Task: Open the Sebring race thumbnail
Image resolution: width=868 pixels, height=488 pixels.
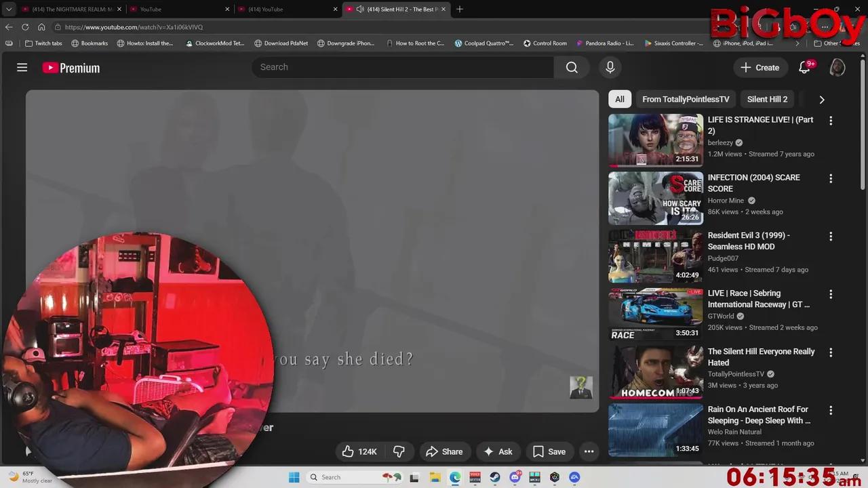Action: [x=656, y=314]
